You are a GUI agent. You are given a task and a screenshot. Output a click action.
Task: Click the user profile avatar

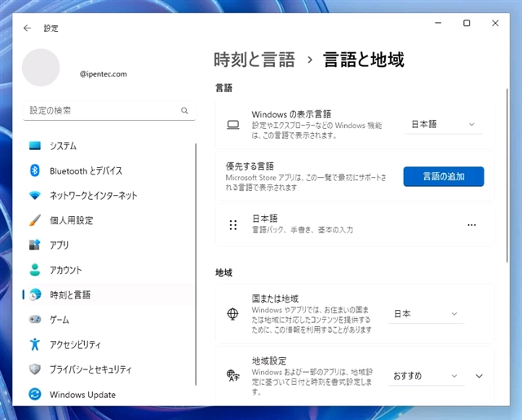(41, 68)
